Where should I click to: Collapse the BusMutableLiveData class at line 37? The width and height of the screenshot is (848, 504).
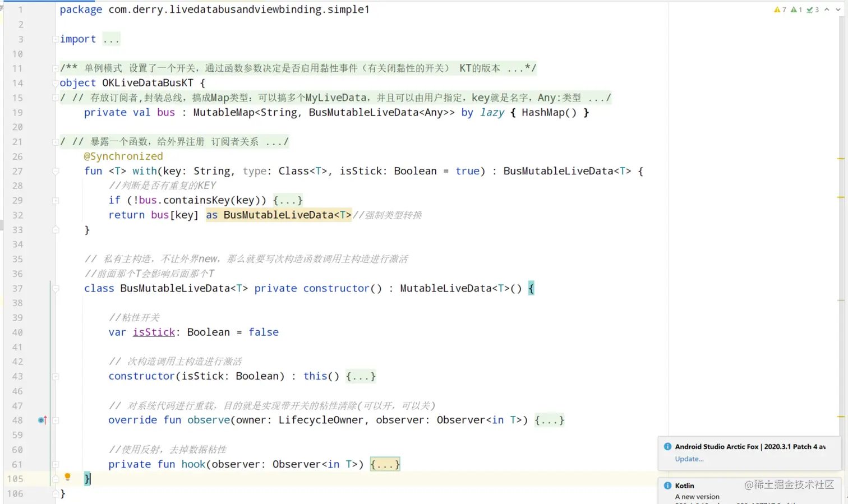pyautogui.click(x=56, y=288)
